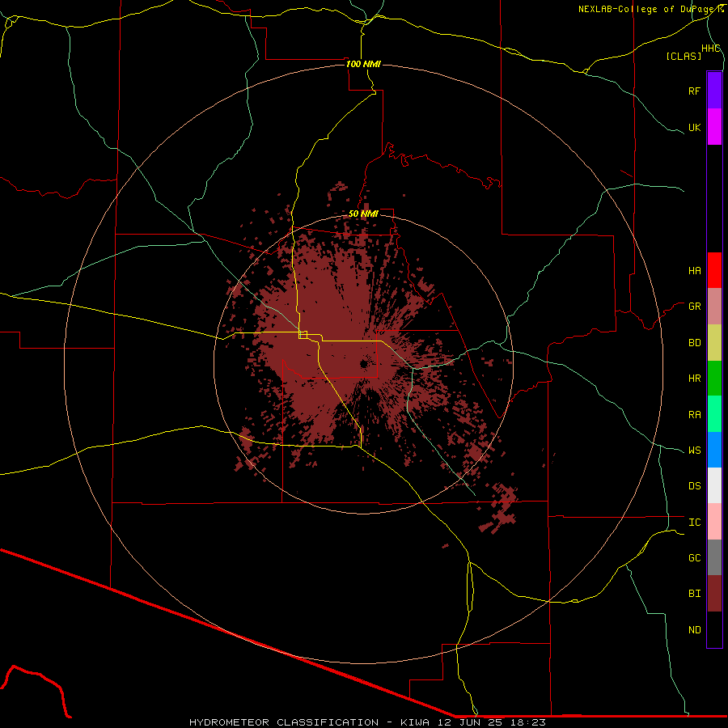Click the RA legend label

[694, 415]
